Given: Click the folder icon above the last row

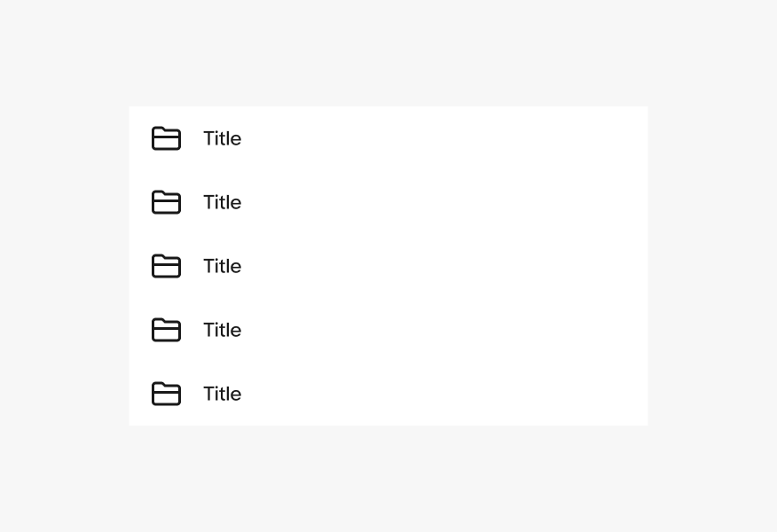Looking at the screenshot, I should (x=166, y=330).
